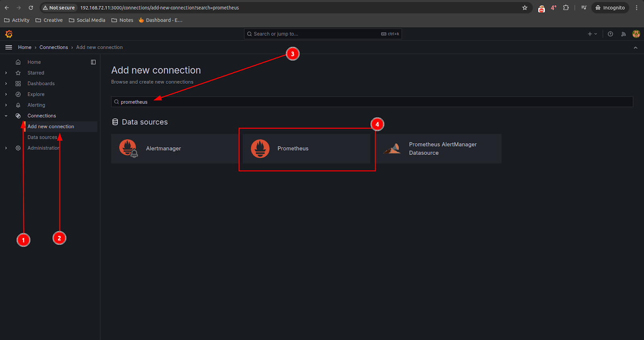Open the Creative bookmarks folder
The width and height of the screenshot is (644, 340).
[x=49, y=20]
